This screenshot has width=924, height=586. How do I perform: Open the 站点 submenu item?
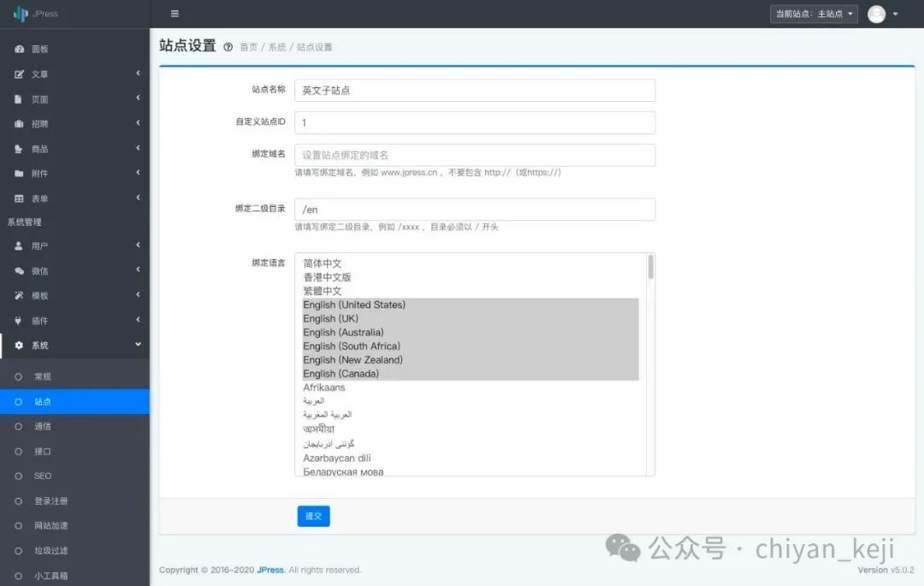pos(74,402)
